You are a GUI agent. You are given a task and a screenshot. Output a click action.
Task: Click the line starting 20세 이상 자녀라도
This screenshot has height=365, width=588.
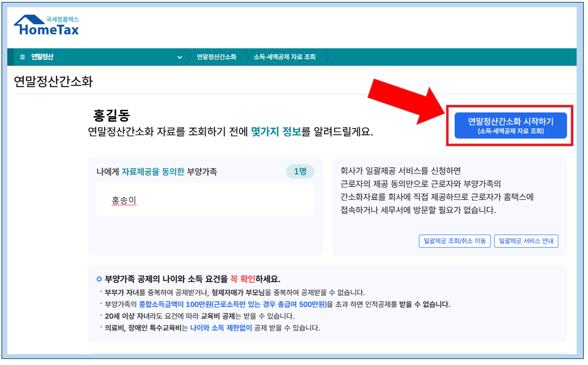(200, 316)
